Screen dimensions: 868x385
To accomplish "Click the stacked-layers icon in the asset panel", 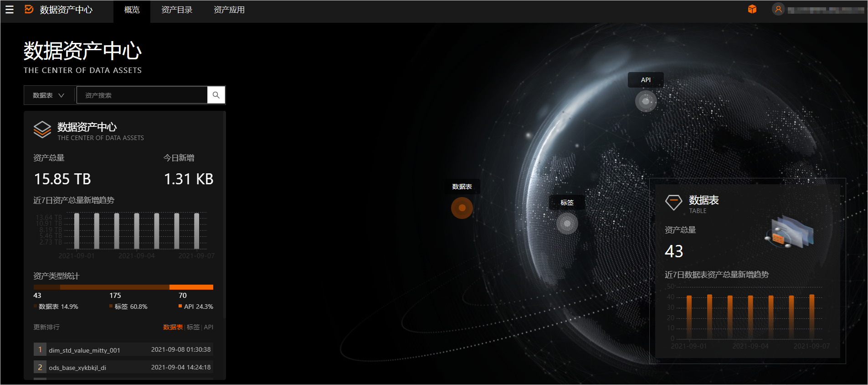I will pos(42,130).
